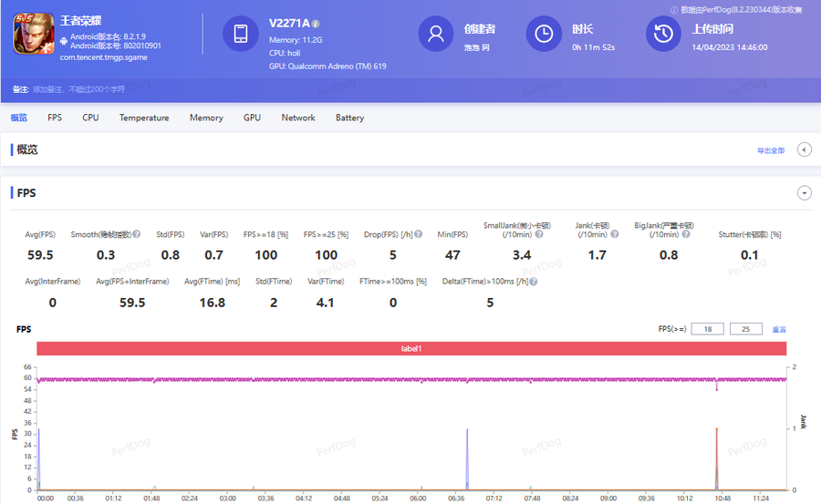821x504 pixels.
Task: Select the Battery tab
Action: click(349, 118)
